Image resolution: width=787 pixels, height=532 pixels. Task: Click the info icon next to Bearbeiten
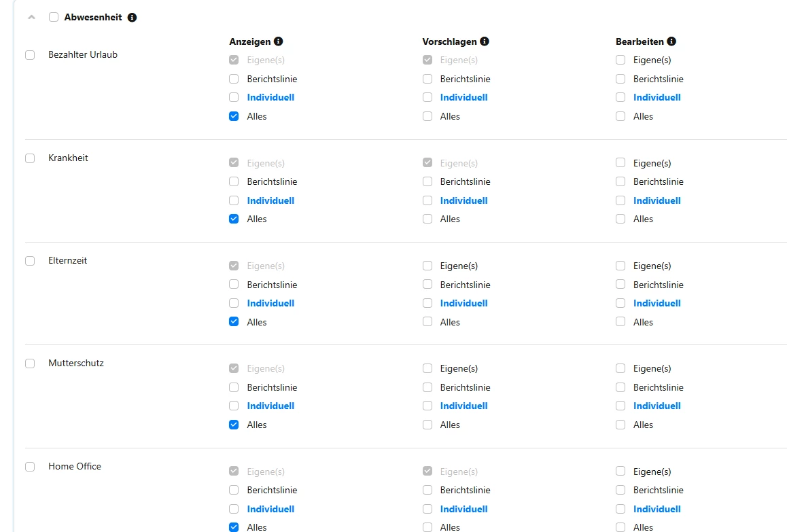pyautogui.click(x=671, y=41)
